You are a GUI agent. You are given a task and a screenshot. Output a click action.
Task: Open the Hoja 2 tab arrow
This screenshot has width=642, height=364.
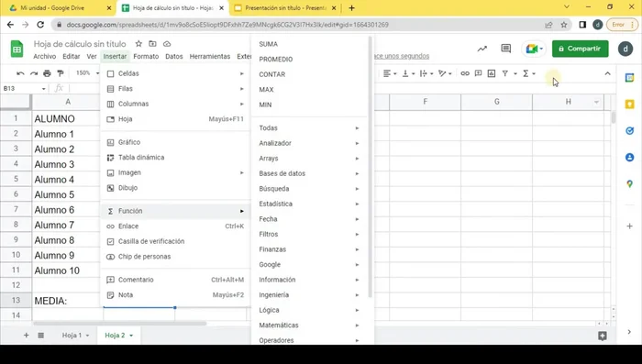tap(131, 336)
